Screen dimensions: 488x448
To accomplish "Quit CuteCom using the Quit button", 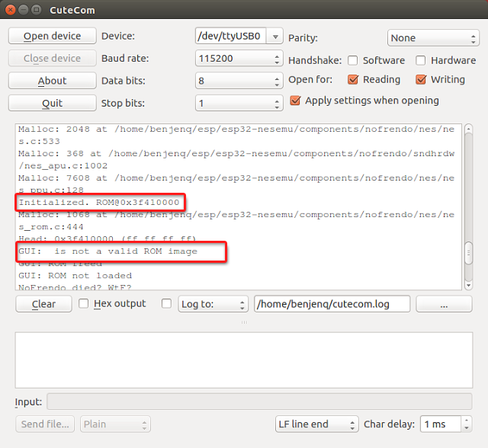I will [53, 103].
